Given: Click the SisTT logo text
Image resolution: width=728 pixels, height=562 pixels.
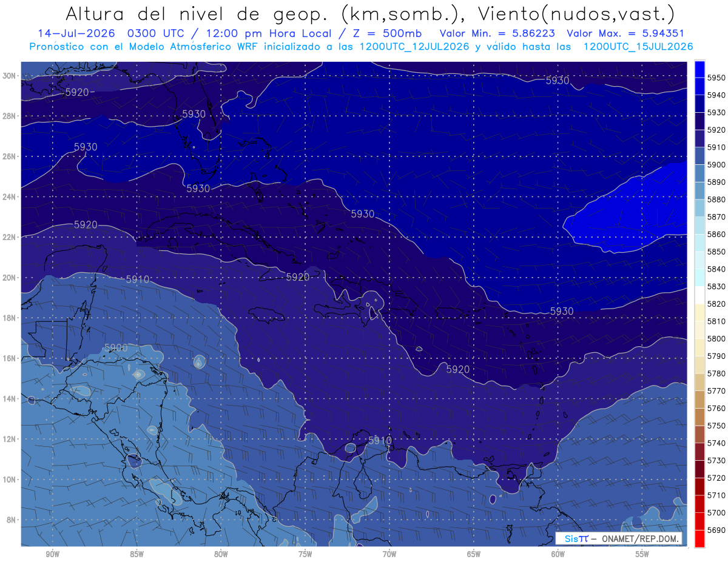Looking at the screenshot, I should pos(576,538).
